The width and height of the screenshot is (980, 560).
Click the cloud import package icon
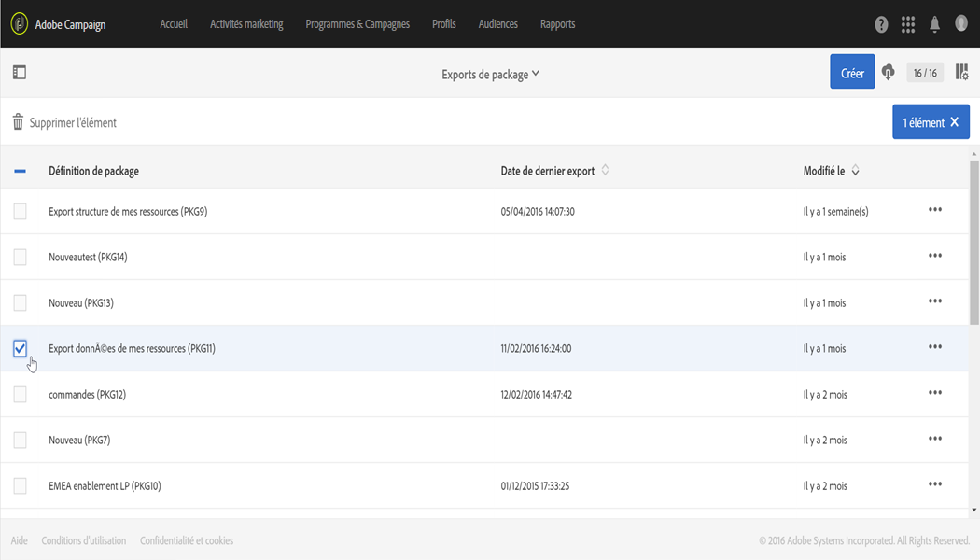pos(889,72)
